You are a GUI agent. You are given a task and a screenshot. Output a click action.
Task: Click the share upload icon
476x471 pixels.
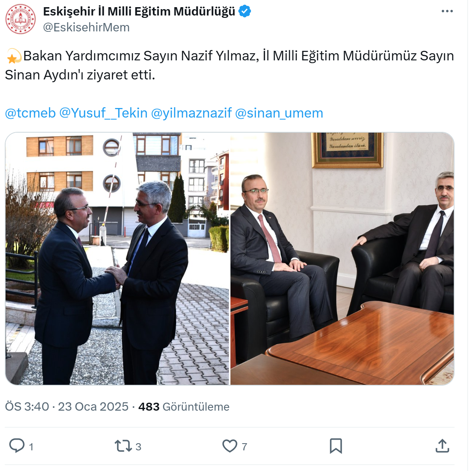point(442,446)
